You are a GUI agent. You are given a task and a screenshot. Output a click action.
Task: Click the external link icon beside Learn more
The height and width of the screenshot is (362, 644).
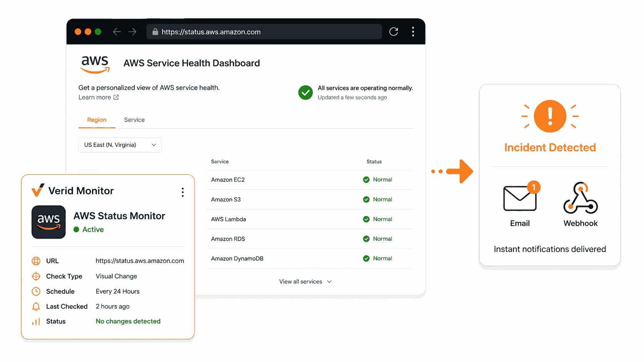(x=116, y=97)
